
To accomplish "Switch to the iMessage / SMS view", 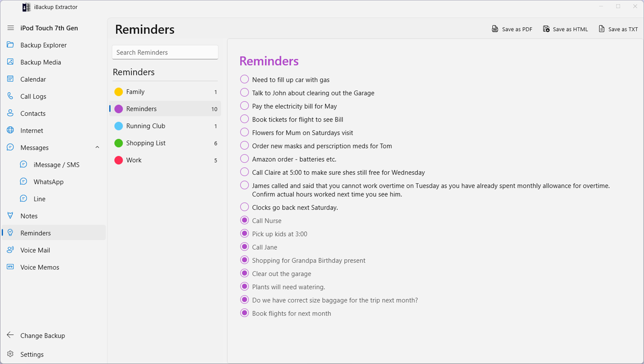I will point(56,164).
